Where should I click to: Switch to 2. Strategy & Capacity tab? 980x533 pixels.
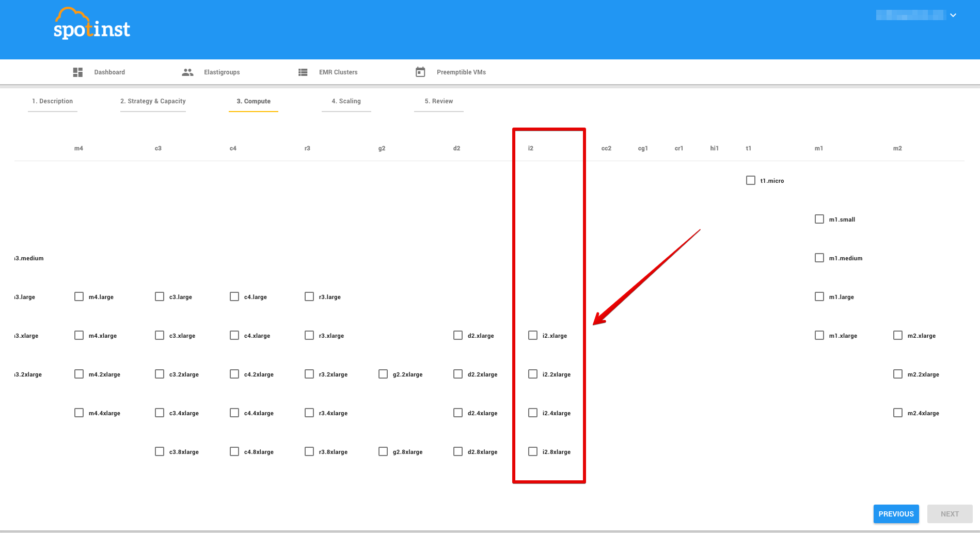pos(153,101)
